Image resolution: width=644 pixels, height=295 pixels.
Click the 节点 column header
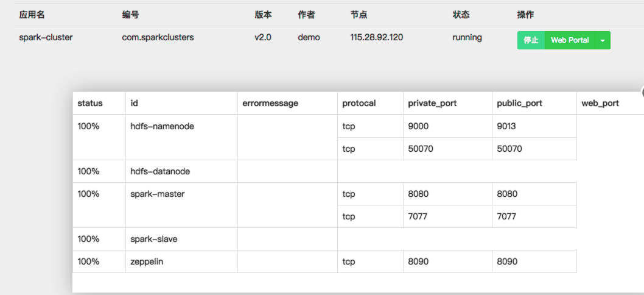[359, 15]
